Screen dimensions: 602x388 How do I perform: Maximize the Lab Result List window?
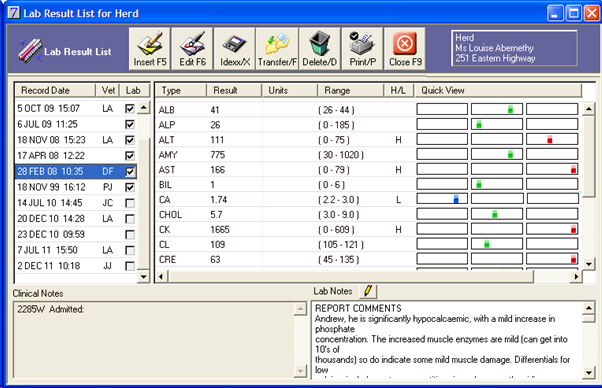click(x=574, y=13)
